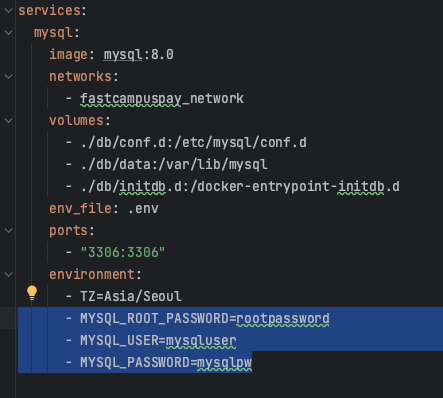Fold the networks section chevron

coord(8,77)
